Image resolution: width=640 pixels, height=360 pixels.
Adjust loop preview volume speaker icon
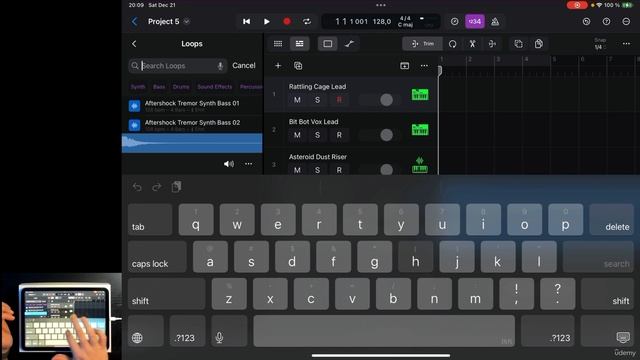(x=229, y=164)
